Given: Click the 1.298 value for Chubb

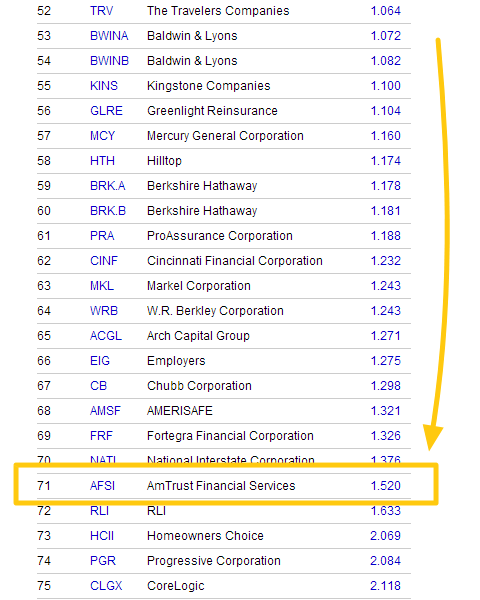Looking at the screenshot, I should pyautogui.click(x=385, y=386).
